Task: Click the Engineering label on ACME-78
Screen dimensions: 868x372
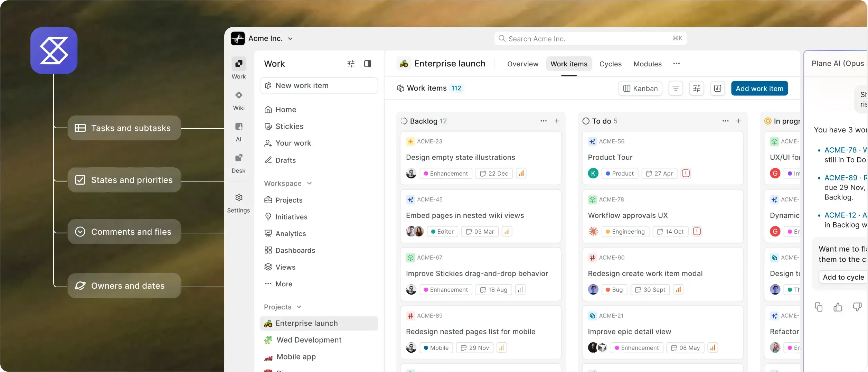Action: (625, 232)
